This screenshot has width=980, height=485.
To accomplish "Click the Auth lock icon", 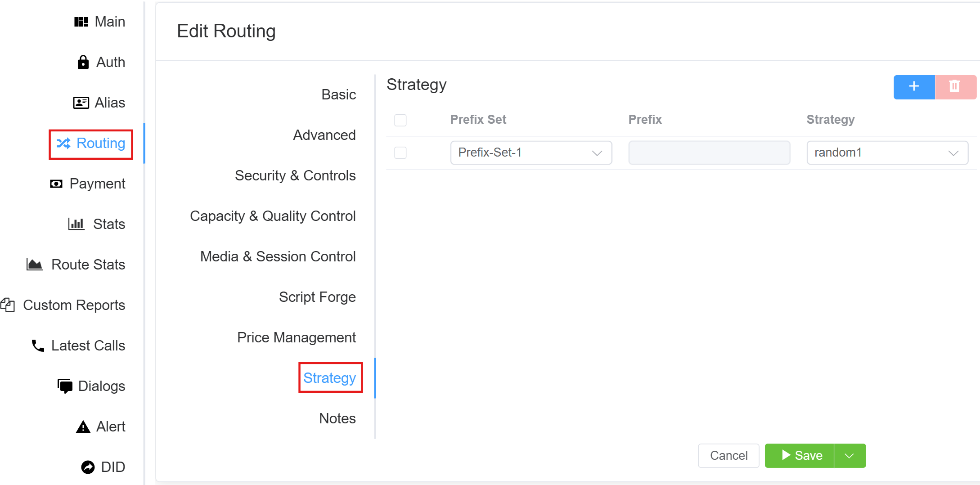I will [83, 62].
